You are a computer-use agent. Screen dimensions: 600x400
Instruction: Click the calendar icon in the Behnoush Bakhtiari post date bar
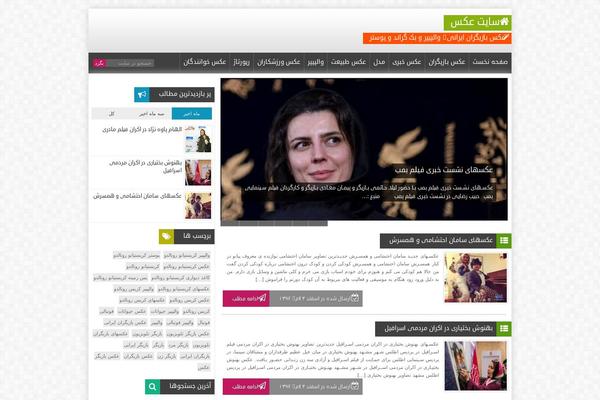[x=355, y=386]
